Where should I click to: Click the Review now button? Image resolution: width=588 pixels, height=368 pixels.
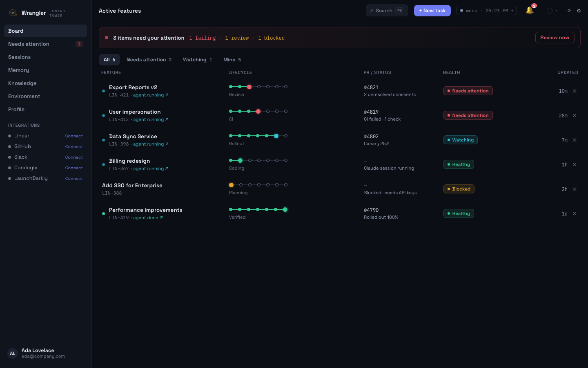(555, 38)
